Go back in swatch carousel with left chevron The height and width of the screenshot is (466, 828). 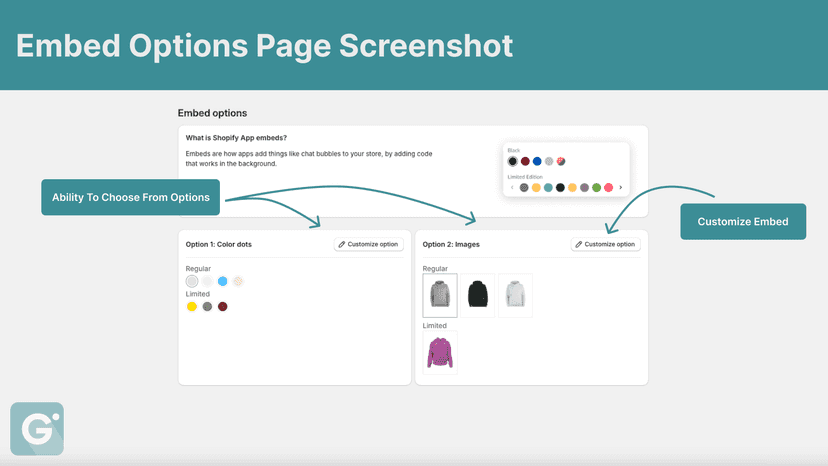512,188
